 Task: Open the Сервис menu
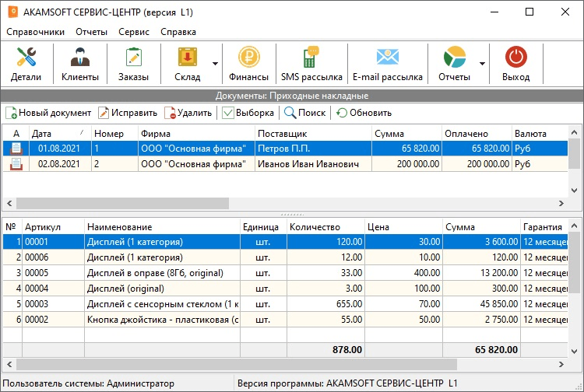pyautogui.click(x=134, y=32)
